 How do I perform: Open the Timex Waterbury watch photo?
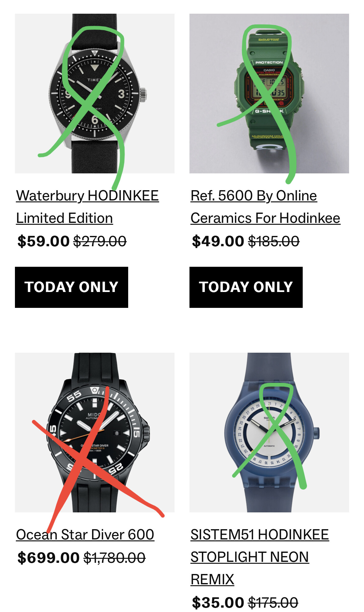[95, 93]
